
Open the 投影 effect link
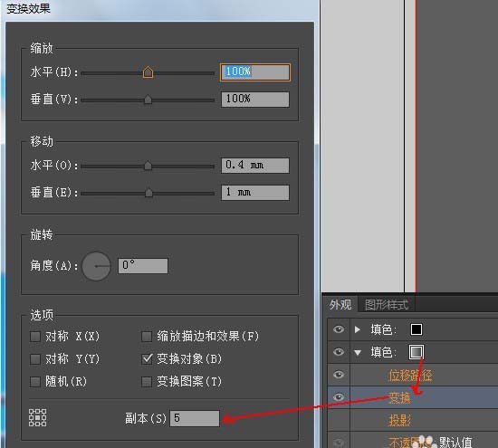399,420
